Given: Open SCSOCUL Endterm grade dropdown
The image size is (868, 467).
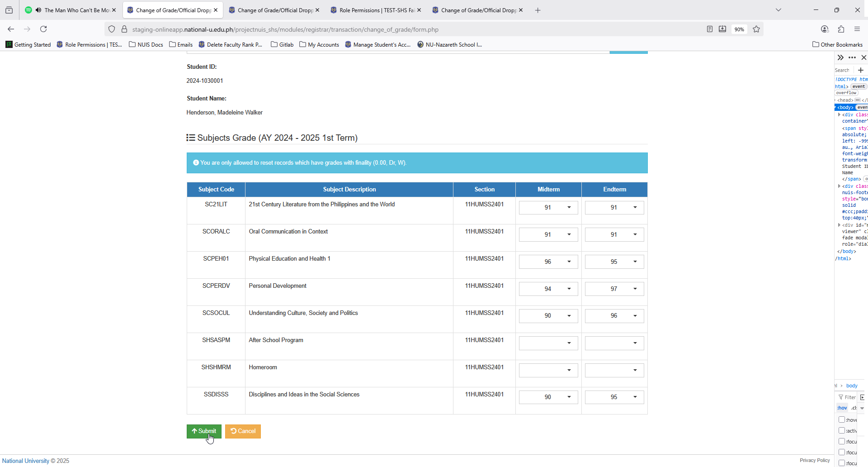Looking at the screenshot, I should [x=614, y=316].
